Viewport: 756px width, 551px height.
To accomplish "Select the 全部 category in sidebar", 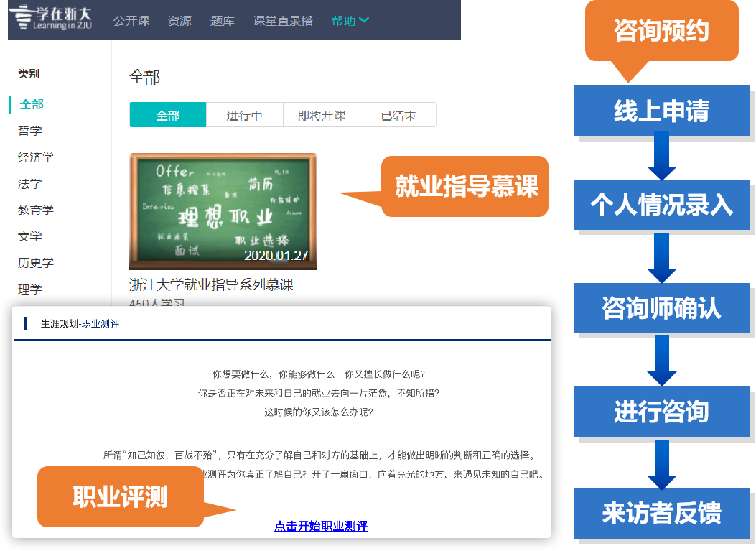I will tap(29, 103).
